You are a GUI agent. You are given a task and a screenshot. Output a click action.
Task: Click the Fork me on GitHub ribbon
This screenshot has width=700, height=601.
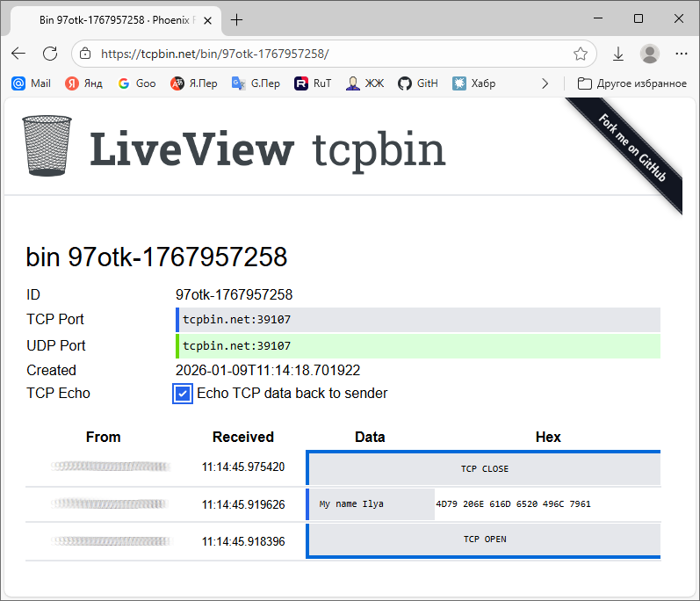click(x=632, y=148)
